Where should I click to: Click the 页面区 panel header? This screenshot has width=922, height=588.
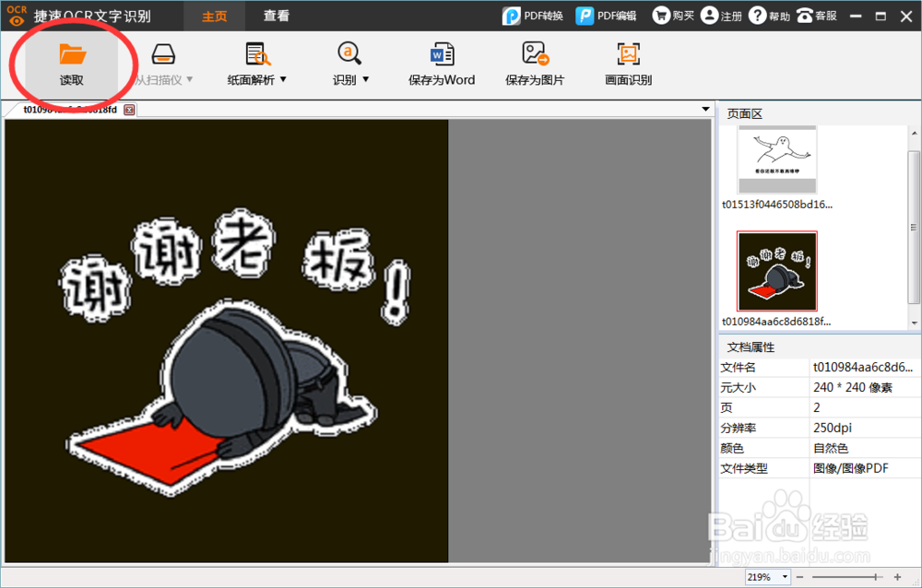point(744,114)
